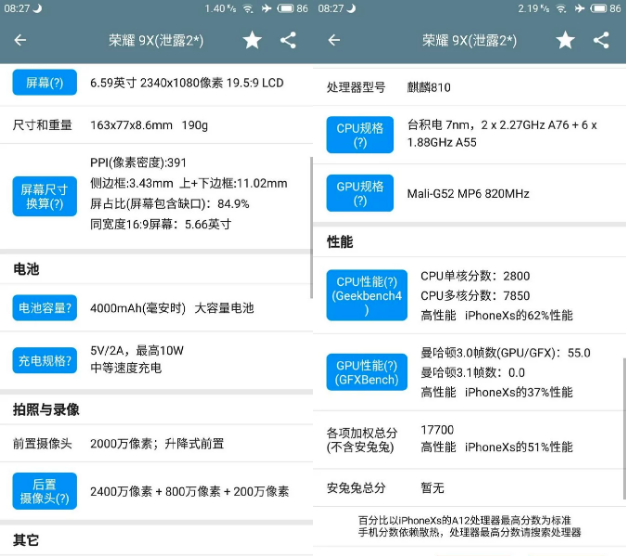
Task: Select the 屏占比 84.9% line
Action: pos(170,204)
